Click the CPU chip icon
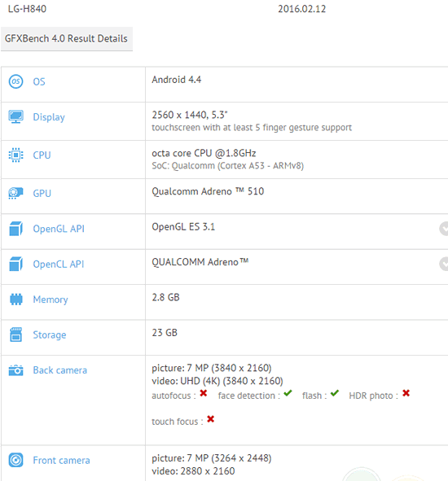The width and height of the screenshot is (448, 481). (x=15, y=155)
